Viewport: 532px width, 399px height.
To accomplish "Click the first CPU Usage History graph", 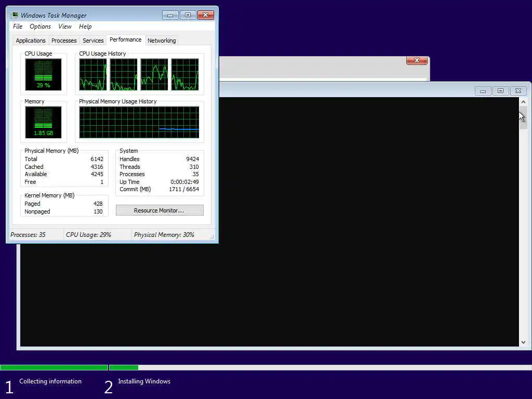I will coord(92,75).
